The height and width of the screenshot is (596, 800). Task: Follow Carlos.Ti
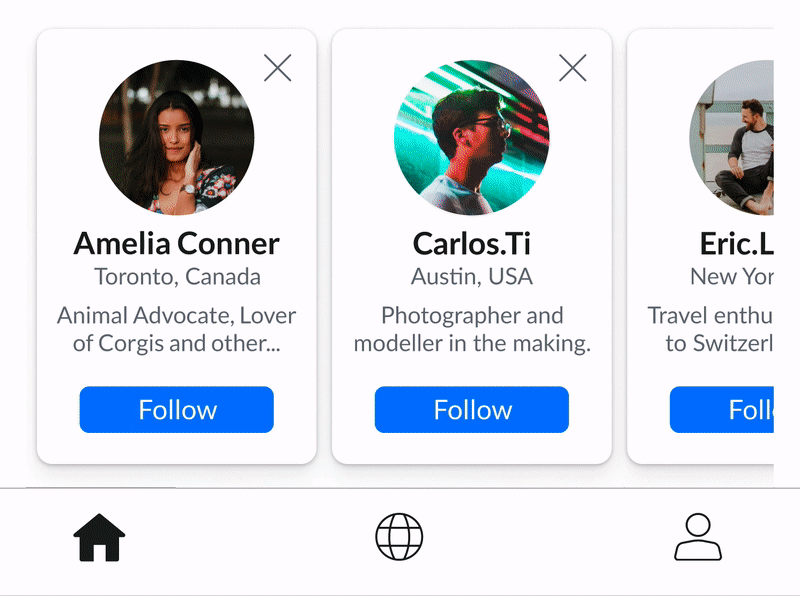472,410
